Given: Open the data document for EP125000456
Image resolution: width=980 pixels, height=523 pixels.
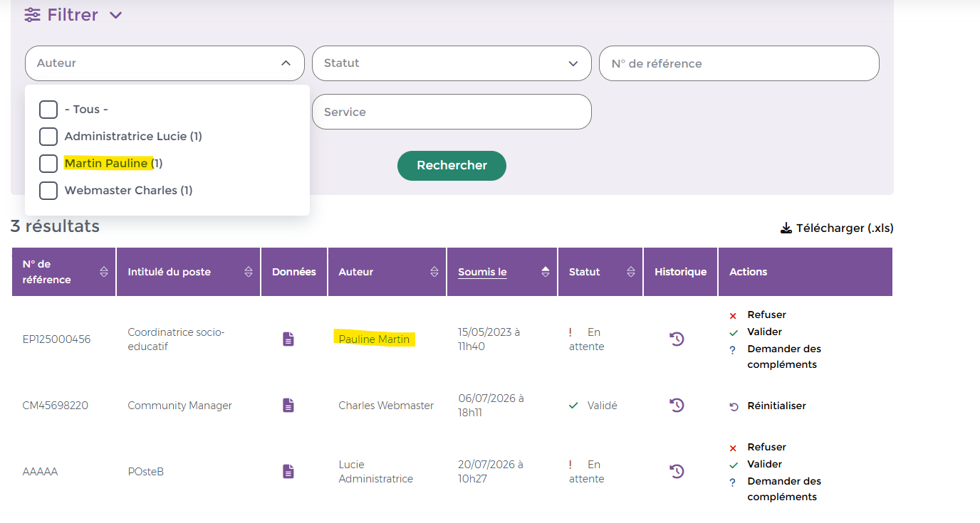Looking at the screenshot, I should point(288,339).
